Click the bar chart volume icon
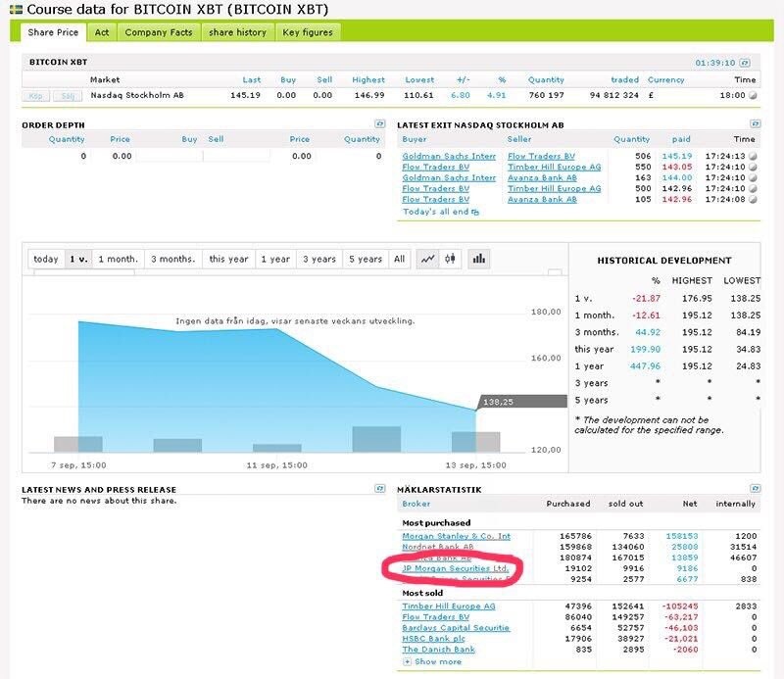Screen dimensions: 784x679 coord(478,259)
